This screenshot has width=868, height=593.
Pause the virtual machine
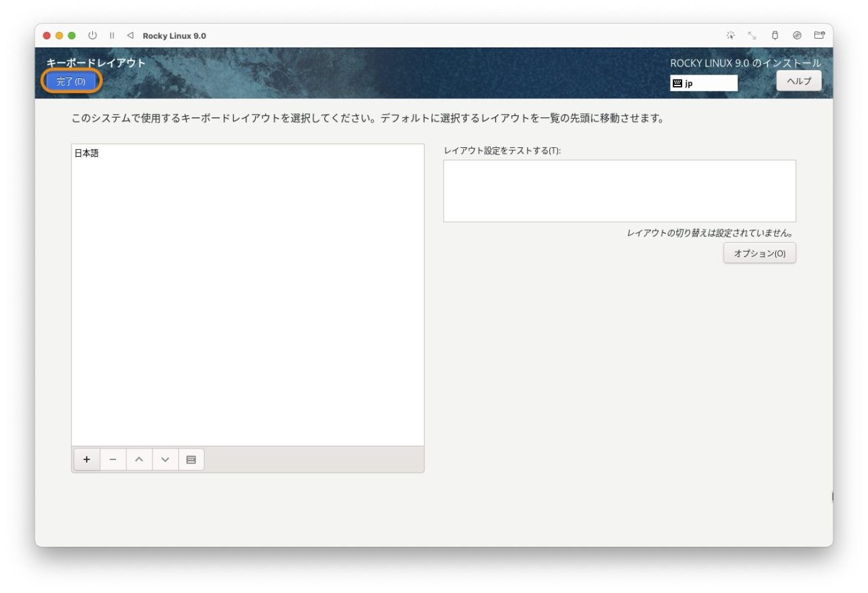[x=112, y=35]
